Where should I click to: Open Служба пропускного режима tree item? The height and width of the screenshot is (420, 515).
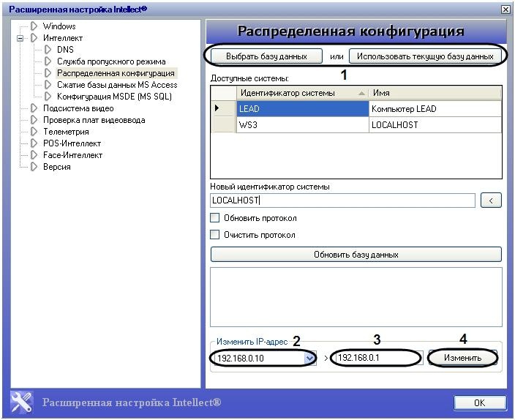[x=110, y=61]
